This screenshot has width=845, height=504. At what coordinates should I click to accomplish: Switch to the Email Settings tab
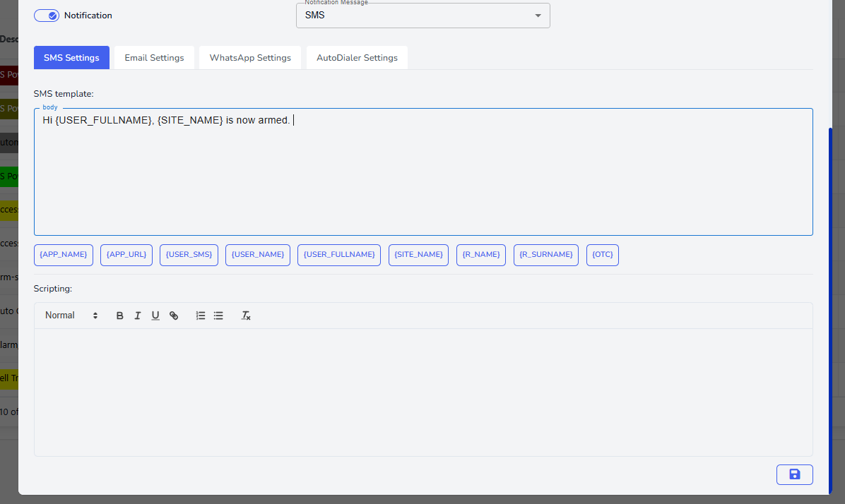point(154,58)
